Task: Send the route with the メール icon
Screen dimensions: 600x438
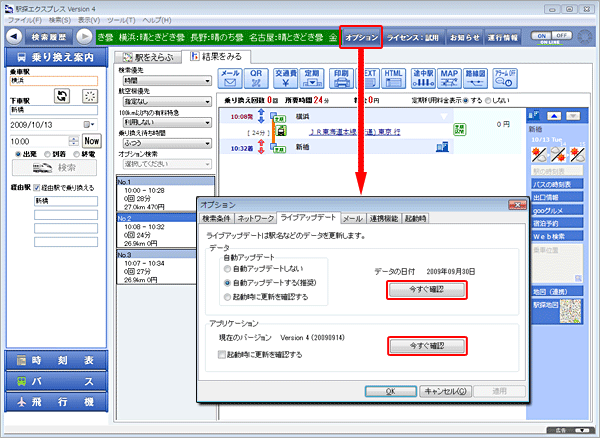Action: pyautogui.click(x=230, y=78)
